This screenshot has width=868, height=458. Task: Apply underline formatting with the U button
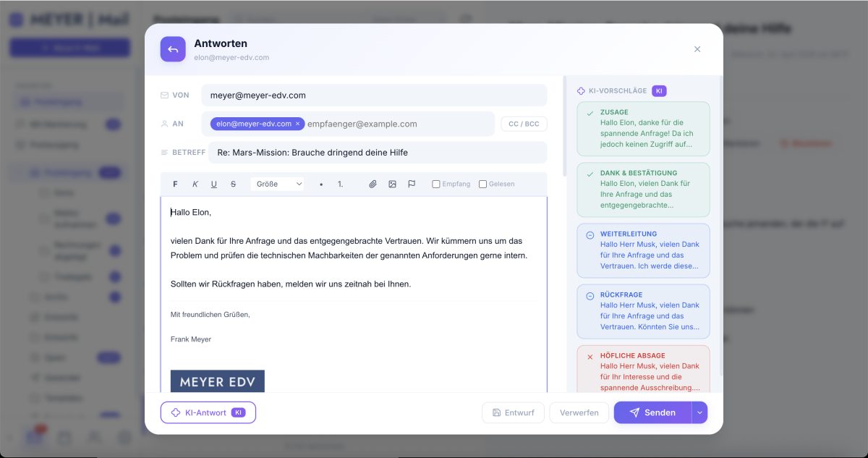(214, 185)
